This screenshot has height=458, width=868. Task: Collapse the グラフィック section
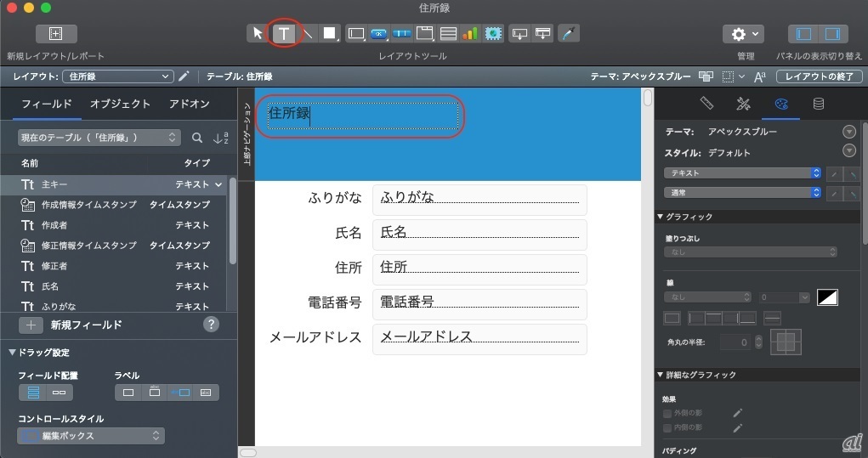click(661, 217)
